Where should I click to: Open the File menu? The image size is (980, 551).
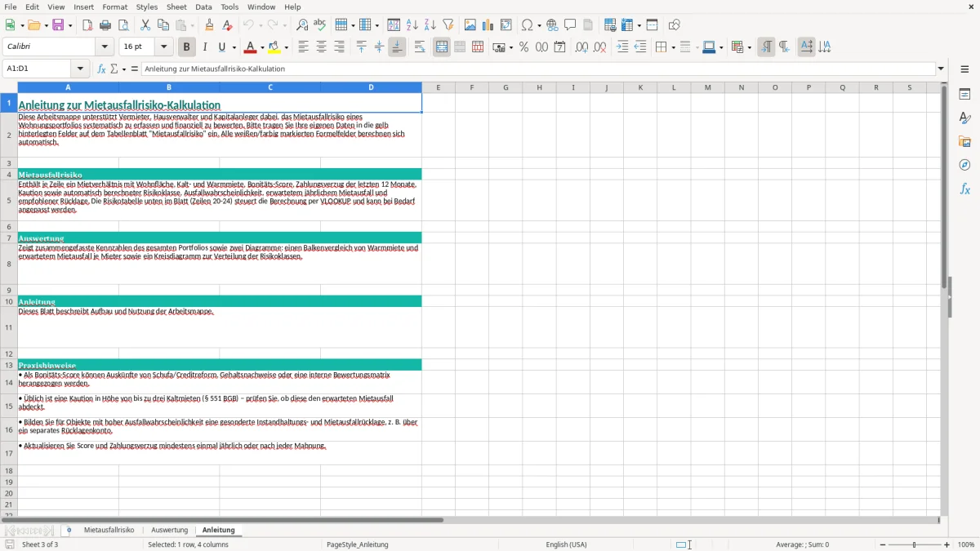click(x=11, y=7)
